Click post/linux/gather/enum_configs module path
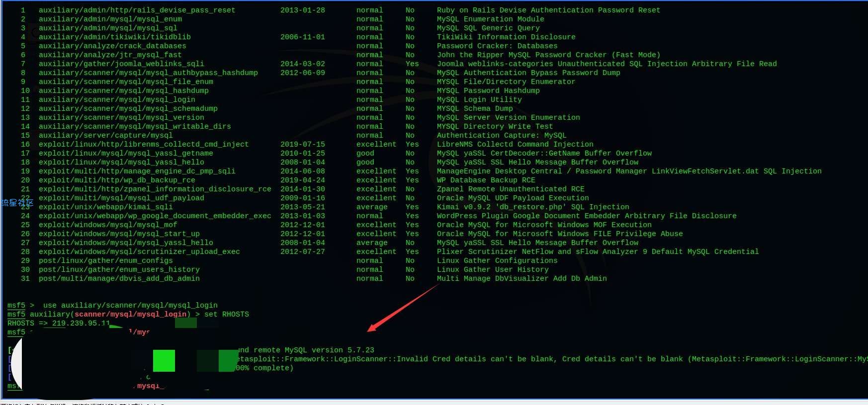This screenshot has height=405, width=868. (106, 260)
